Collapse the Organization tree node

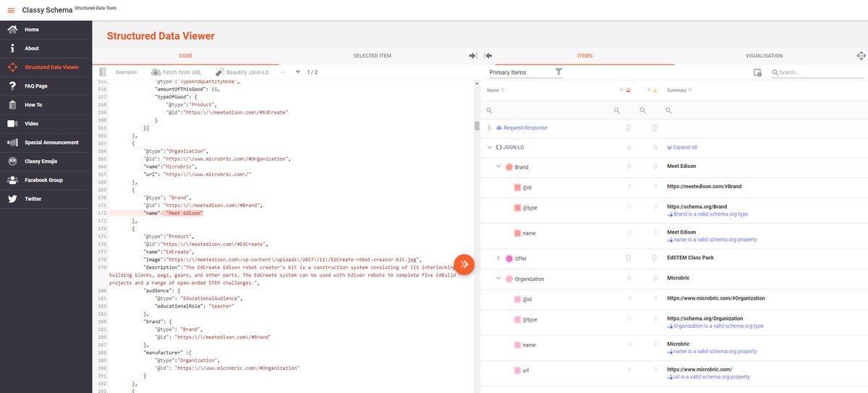(498, 279)
